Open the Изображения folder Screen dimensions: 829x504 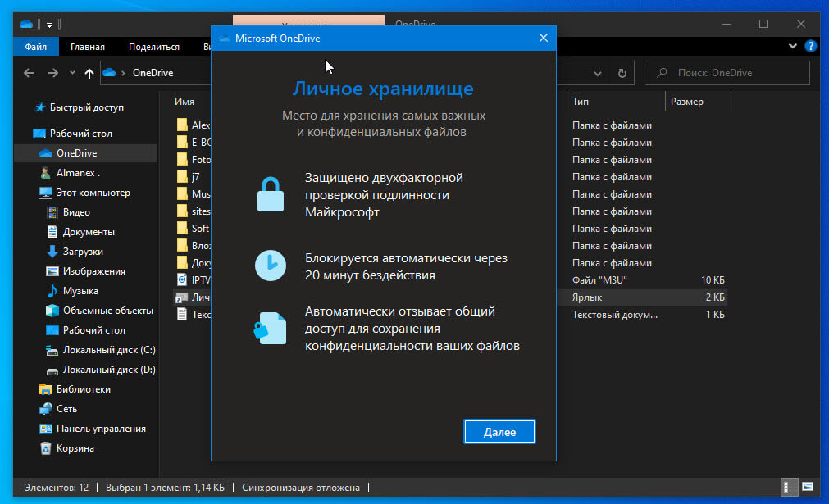click(93, 271)
